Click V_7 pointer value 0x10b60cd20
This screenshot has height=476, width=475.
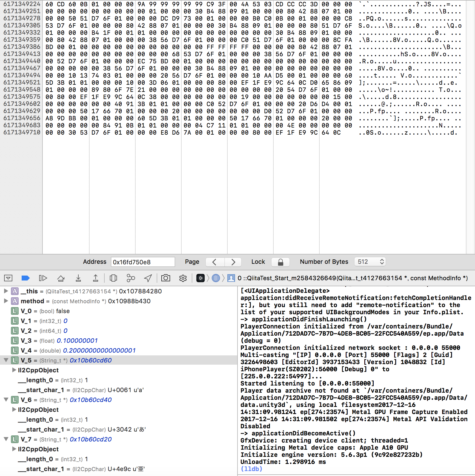[91, 439]
